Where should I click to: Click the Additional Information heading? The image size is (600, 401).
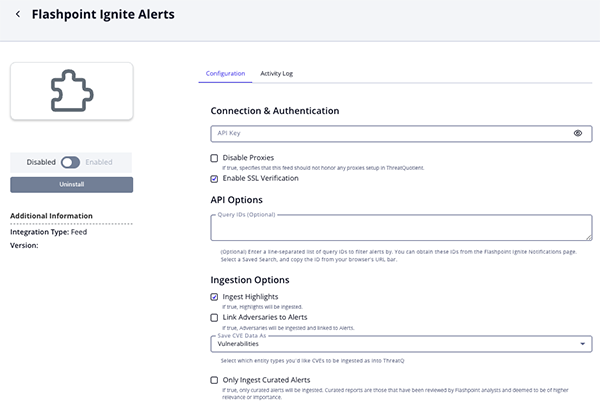pyautogui.click(x=51, y=216)
